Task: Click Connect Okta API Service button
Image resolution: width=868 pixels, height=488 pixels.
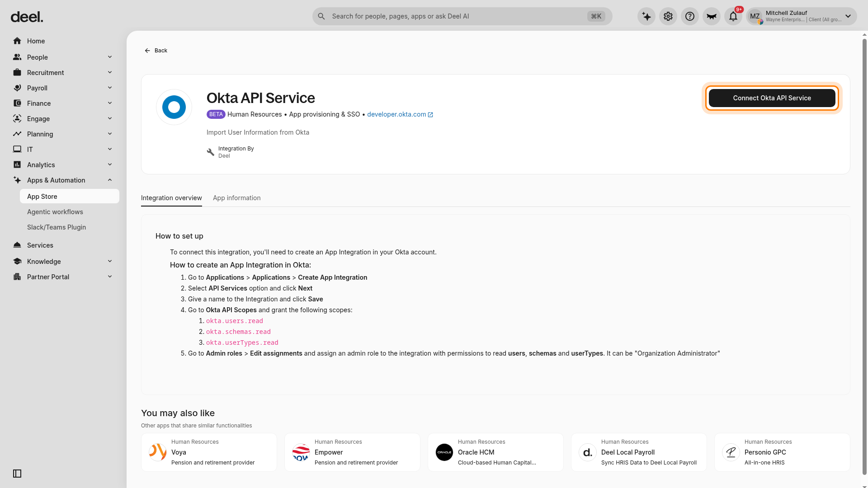Action: [772, 98]
